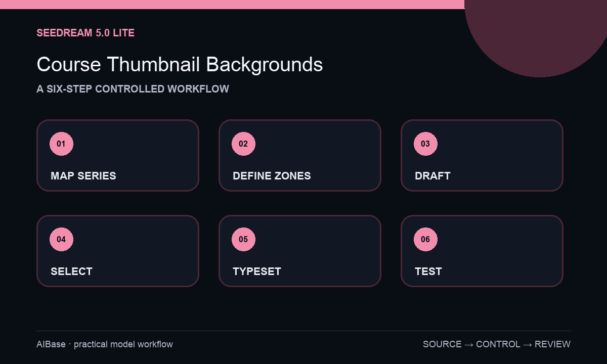Screen dimensions: 607x364
Task: Click A SIX-STEP CONTROLLED WORKFLOW subtitle
Action: (x=133, y=89)
